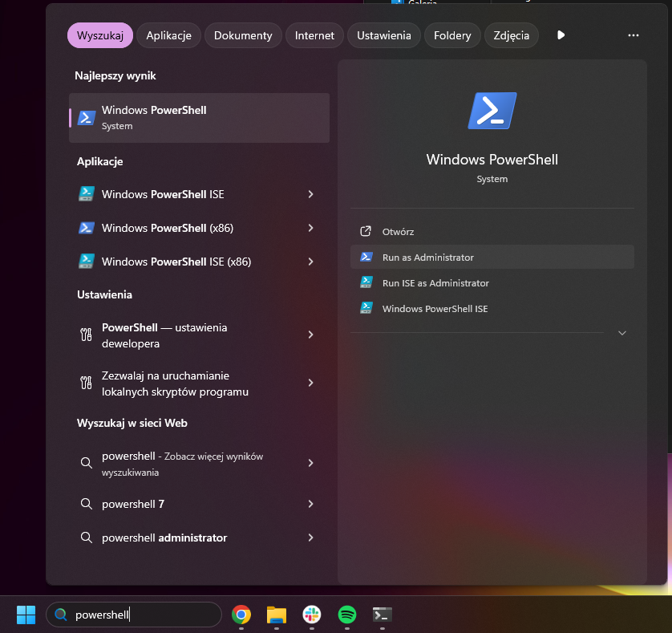Expand Windows PowerShell ISE result chevron
This screenshot has height=633, width=672.
(x=310, y=194)
